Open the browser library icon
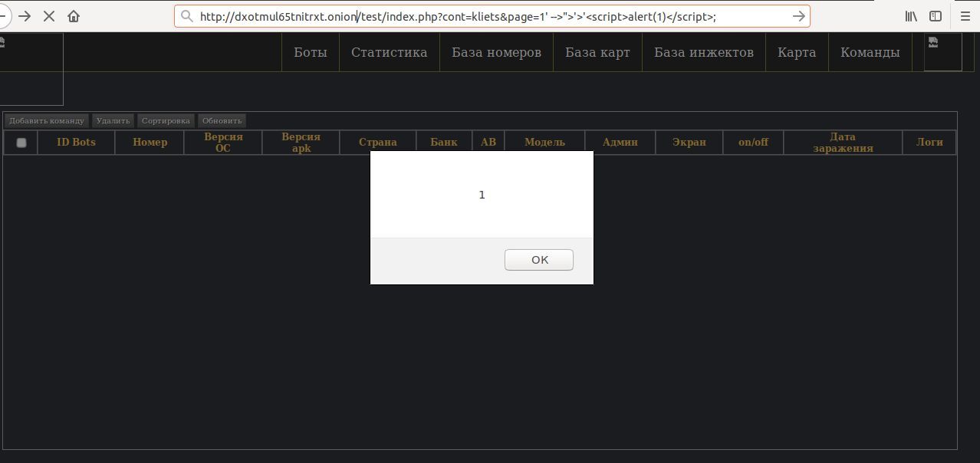 pyautogui.click(x=911, y=16)
